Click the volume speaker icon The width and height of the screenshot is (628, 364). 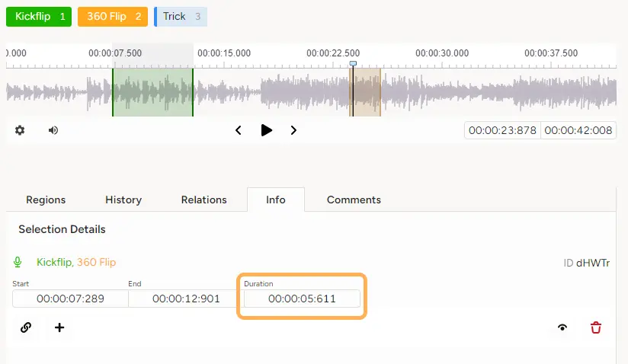point(53,130)
